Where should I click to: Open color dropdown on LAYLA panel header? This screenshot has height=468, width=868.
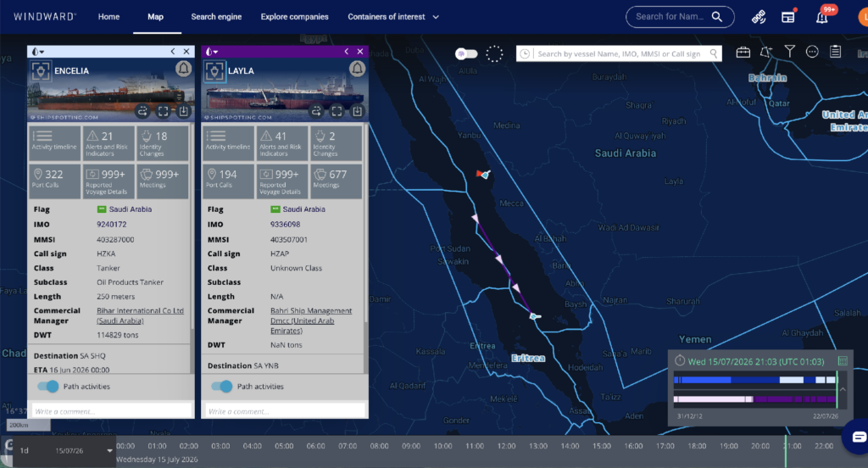click(x=211, y=52)
